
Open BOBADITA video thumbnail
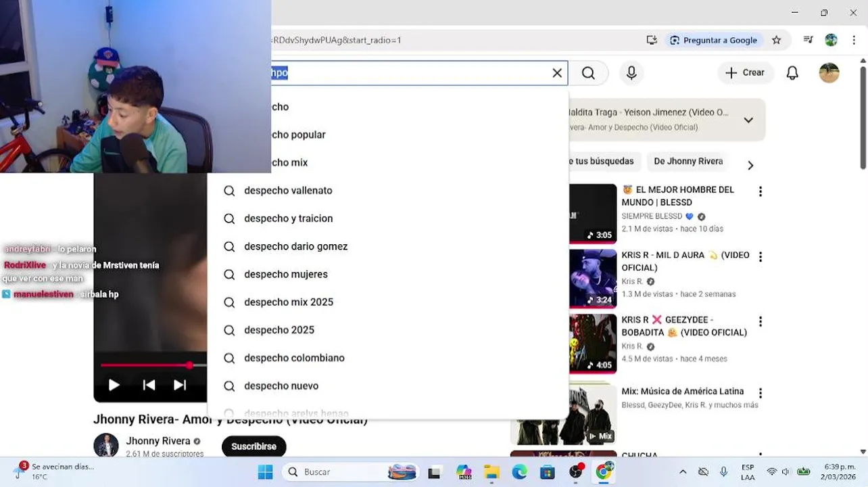593,344
